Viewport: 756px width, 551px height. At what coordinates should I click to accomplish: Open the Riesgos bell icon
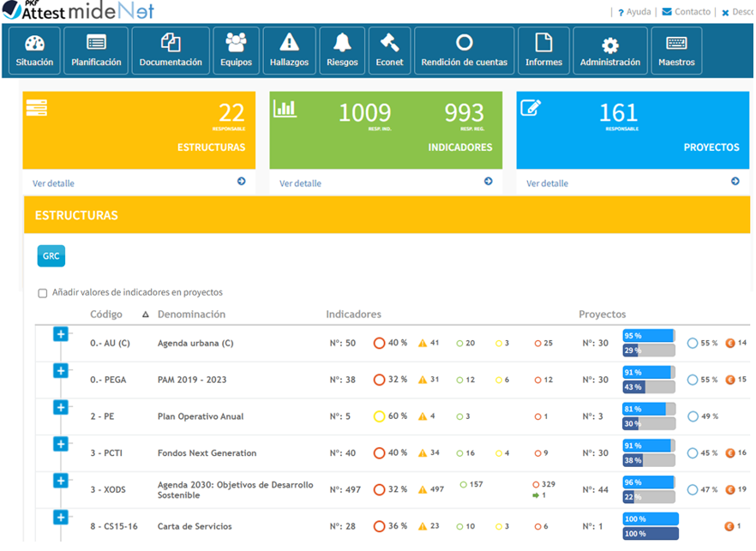tap(342, 43)
